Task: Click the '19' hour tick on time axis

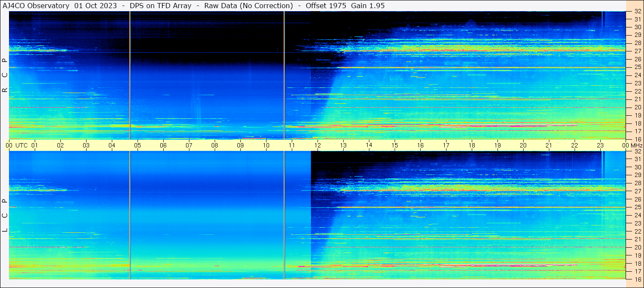Action: click(x=497, y=145)
